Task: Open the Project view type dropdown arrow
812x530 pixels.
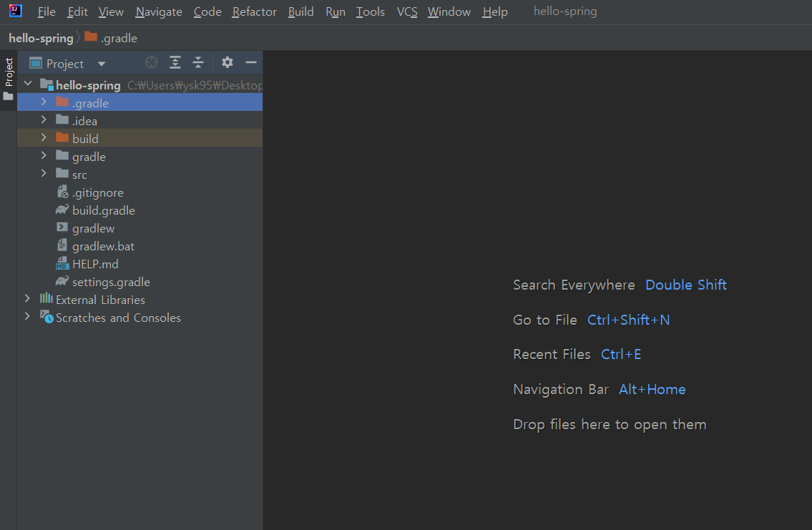Action: tap(102, 64)
